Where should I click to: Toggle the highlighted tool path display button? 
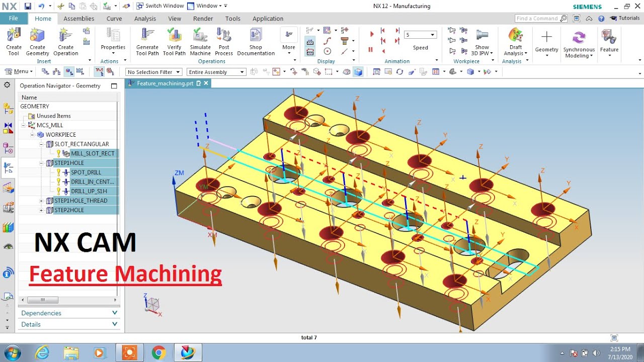point(99,72)
